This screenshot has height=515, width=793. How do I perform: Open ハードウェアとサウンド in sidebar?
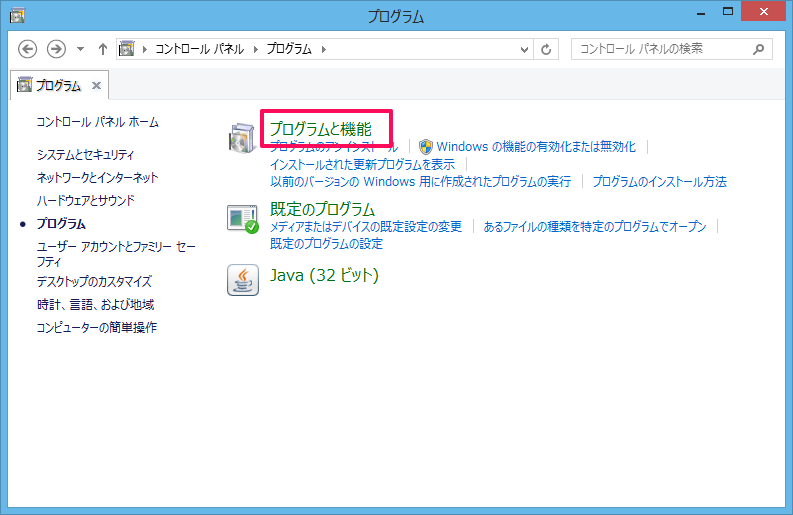click(x=85, y=201)
